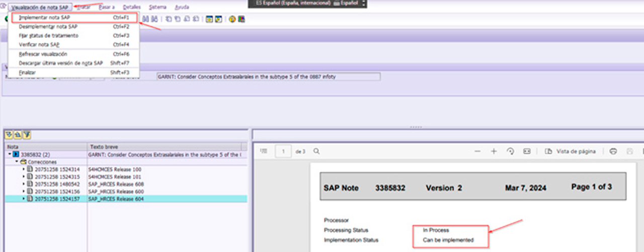
Task: Choose Descargar última versión de nota SAP
Action: coord(60,63)
